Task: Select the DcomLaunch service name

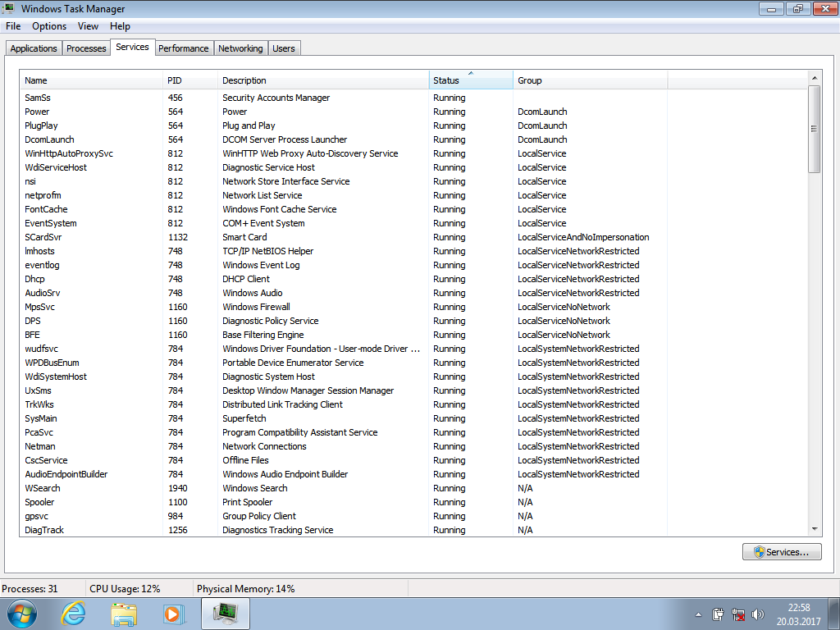Action: (49, 139)
